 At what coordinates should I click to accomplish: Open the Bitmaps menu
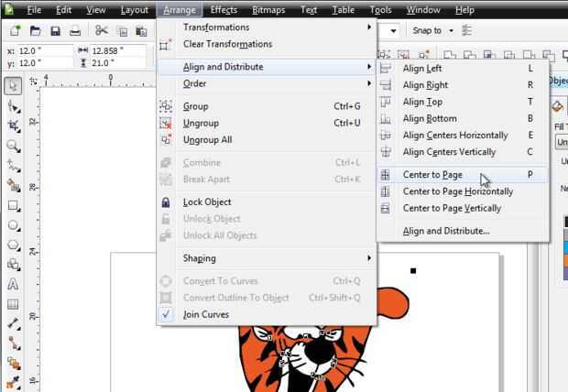268,10
